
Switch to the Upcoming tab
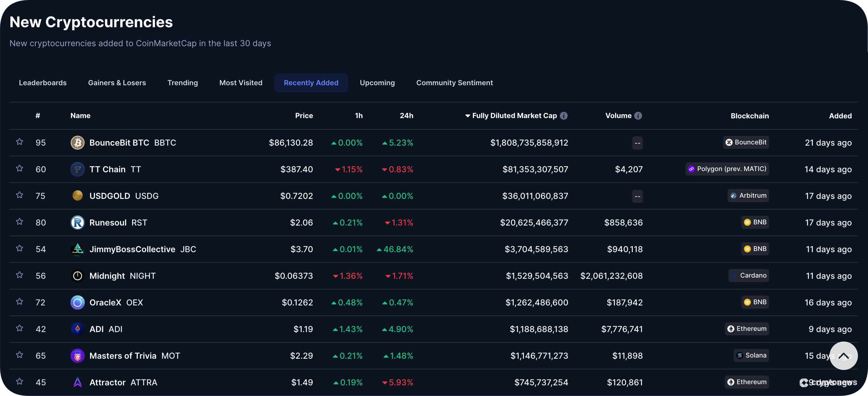point(377,83)
